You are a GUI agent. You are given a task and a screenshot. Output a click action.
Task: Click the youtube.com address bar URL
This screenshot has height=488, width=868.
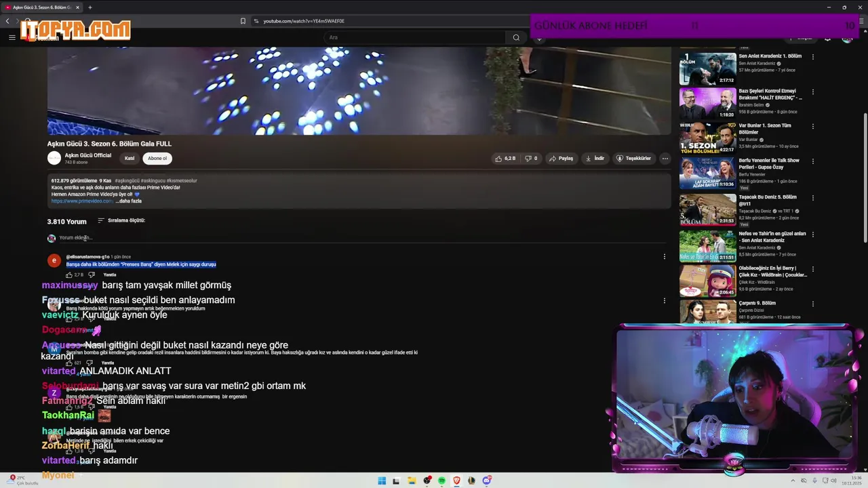304,21
